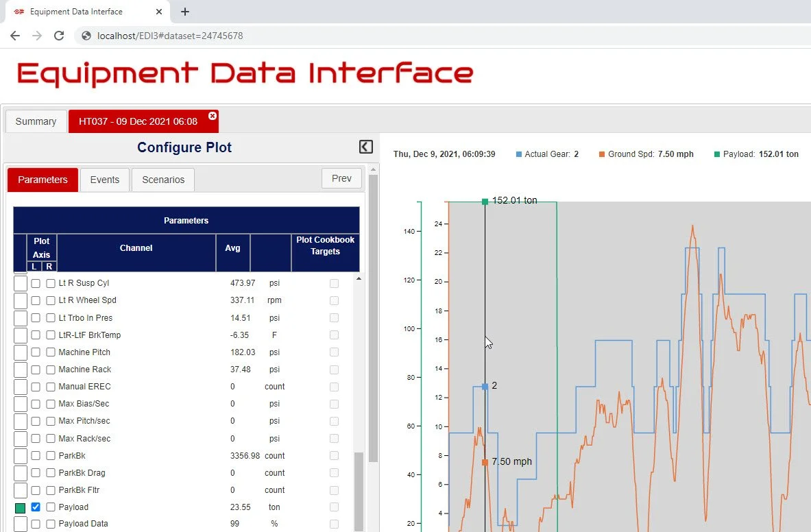Check left axis for Lt Trbo In Pres
Screen dimensions: 811x532
(36, 318)
